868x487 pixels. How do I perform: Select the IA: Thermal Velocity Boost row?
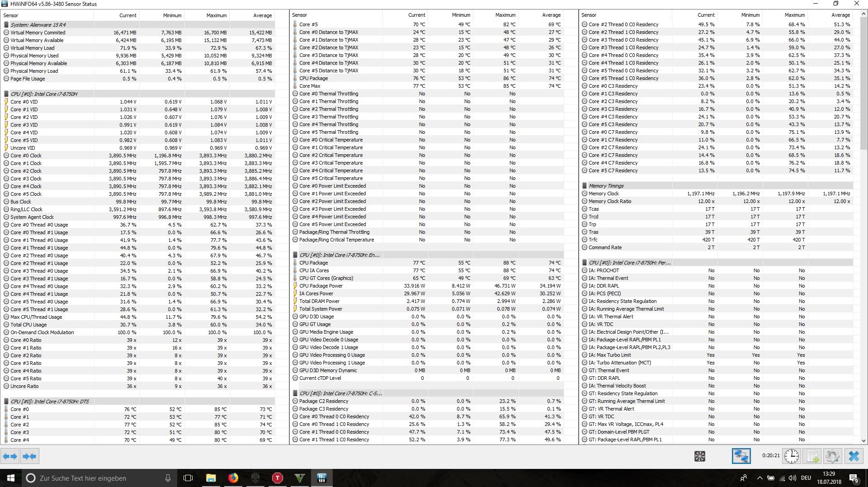pyautogui.click(x=717, y=386)
